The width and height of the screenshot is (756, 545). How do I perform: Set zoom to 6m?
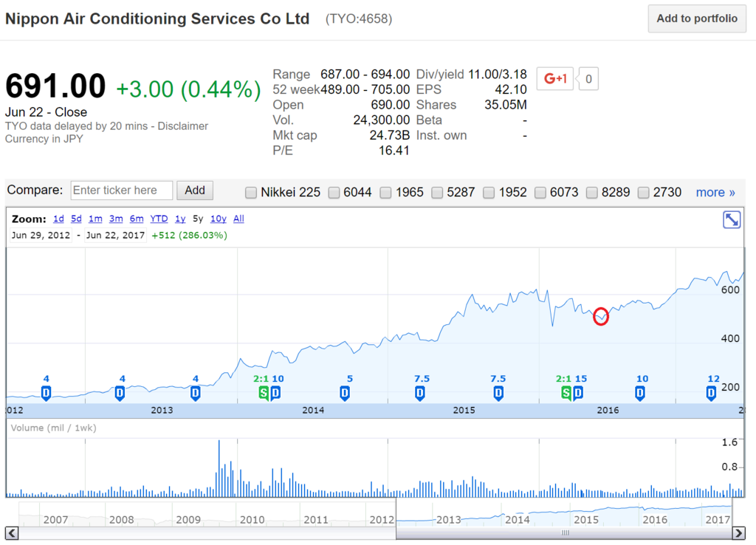[137, 219]
